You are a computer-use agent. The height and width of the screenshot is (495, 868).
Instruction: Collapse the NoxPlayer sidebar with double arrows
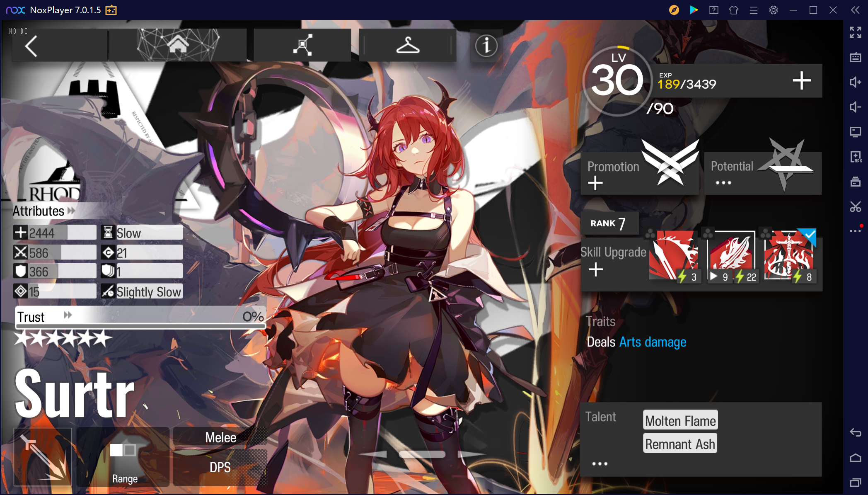tap(856, 10)
